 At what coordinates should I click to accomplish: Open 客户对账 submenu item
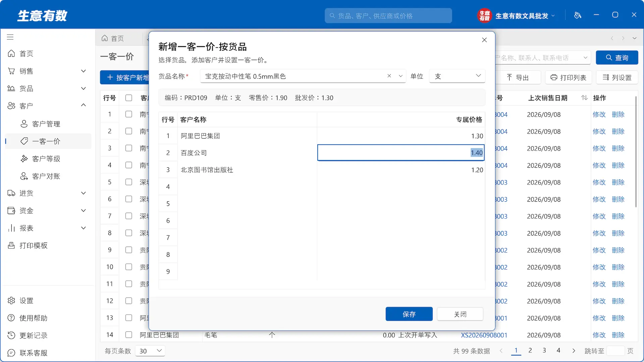coord(46,176)
